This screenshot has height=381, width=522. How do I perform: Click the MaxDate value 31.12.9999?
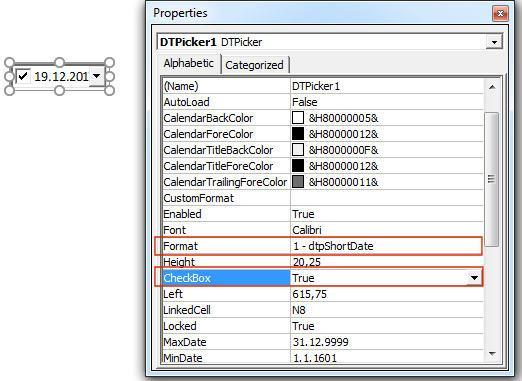(321, 342)
